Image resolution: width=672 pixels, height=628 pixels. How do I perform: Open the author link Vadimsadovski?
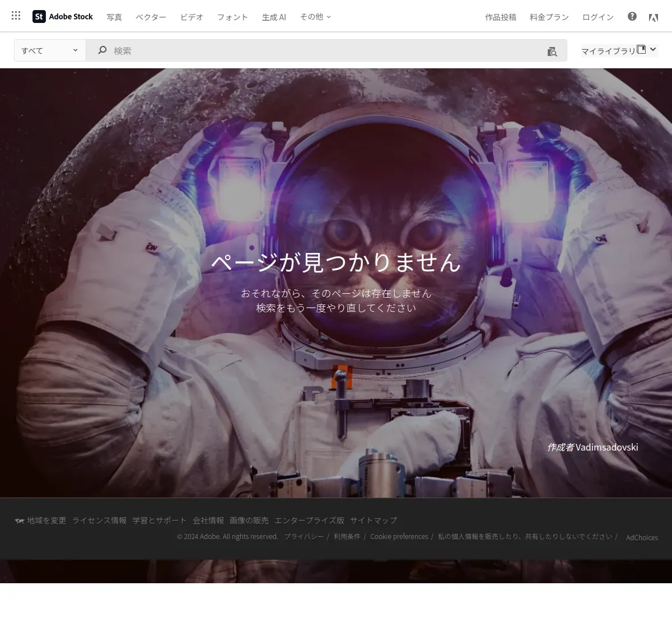[606, 447]
